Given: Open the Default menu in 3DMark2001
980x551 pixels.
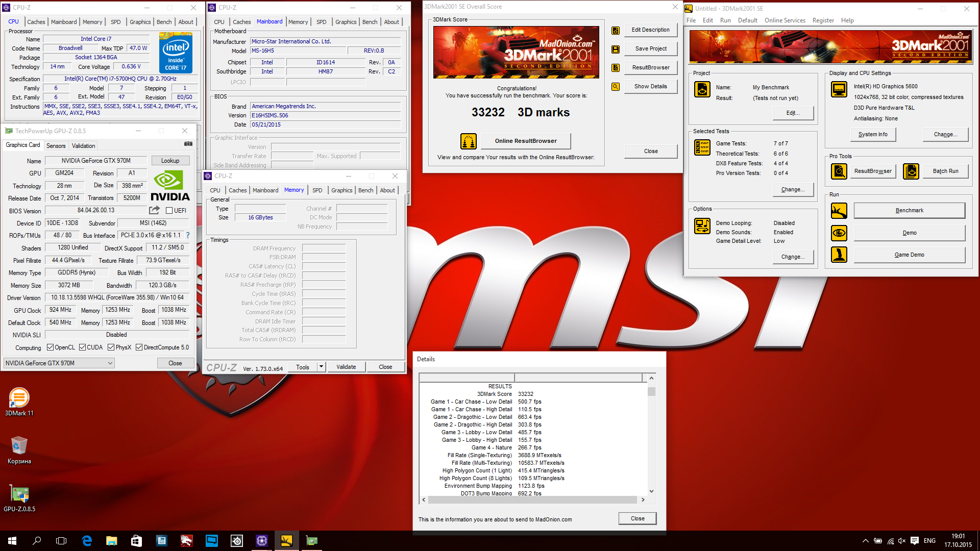Looking at the screenshot, I should (x=748, y=20).
